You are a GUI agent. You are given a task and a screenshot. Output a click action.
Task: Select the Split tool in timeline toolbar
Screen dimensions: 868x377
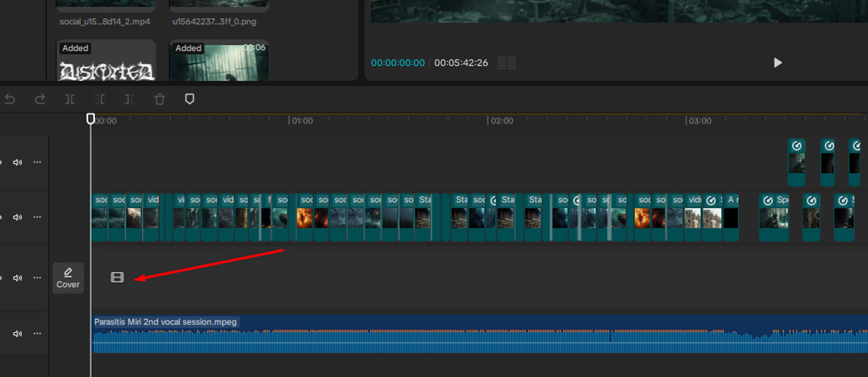click(x=70, y=99)
